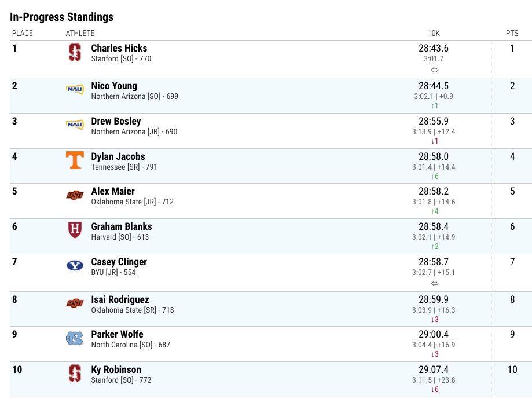Click the Oklahoma State logo beside Alex Maier

coord(75,195)
